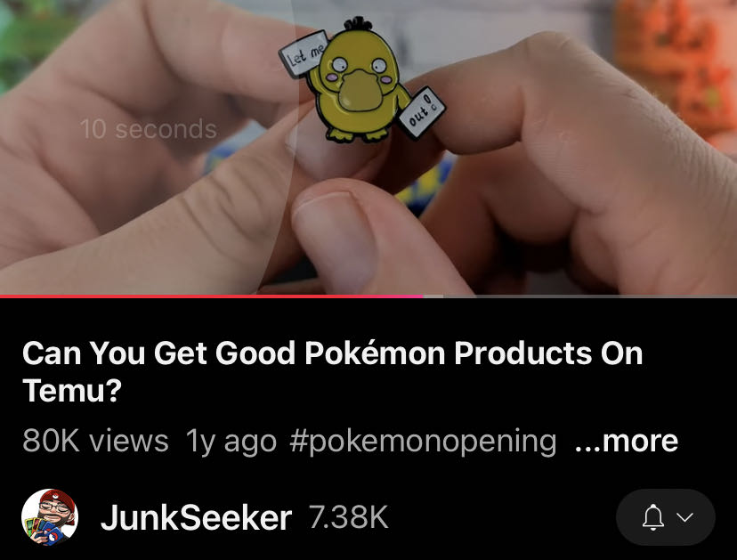Open the JunkSeeker channel avatar
737x560 pixels.
coord(50,517)
